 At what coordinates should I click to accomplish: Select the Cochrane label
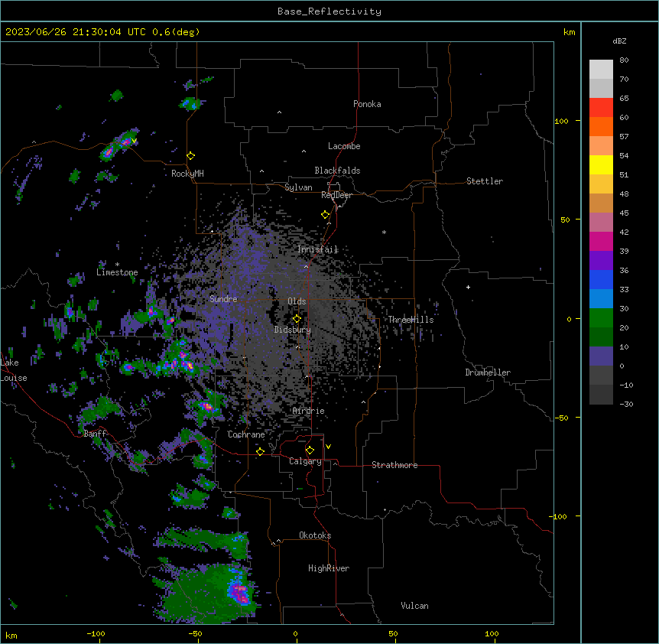(x=246, y=434)
